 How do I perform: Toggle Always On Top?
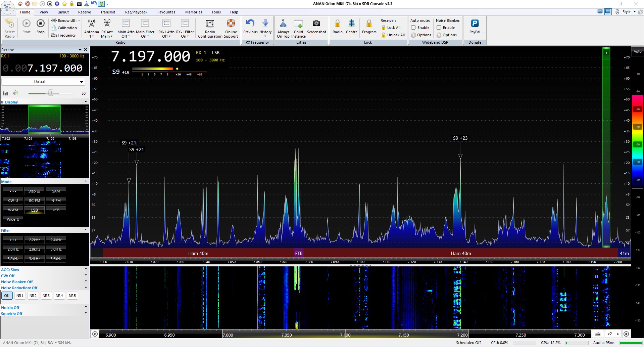[283, 28]
